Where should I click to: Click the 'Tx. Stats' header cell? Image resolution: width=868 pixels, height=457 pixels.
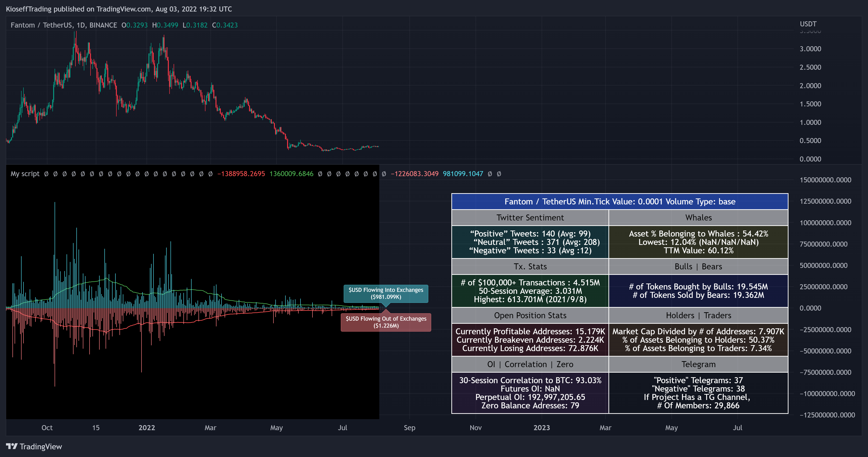tap(530, 266)
